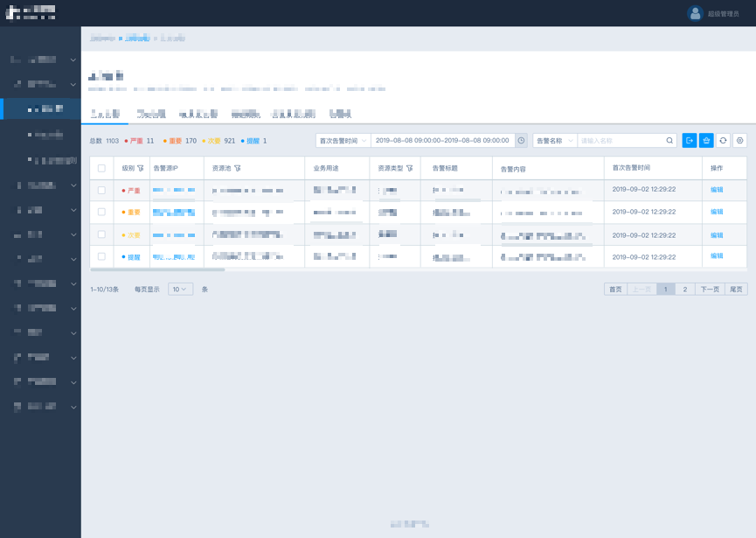This screenshot has width=756, height=538.
Task: Open the alarm source IP link in 严重 row
Action: click(x=174, y=190)
